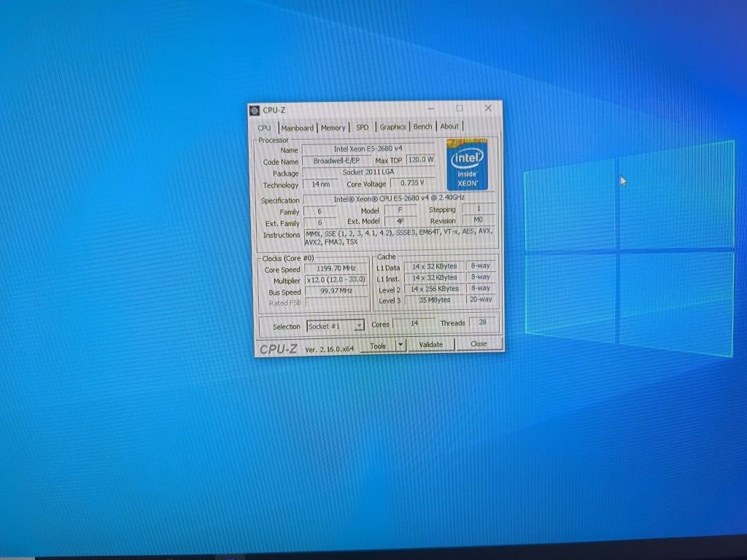Screen dimensions: 747x560
Task: Open the Memory tab
Action: (x=333, y=128)
